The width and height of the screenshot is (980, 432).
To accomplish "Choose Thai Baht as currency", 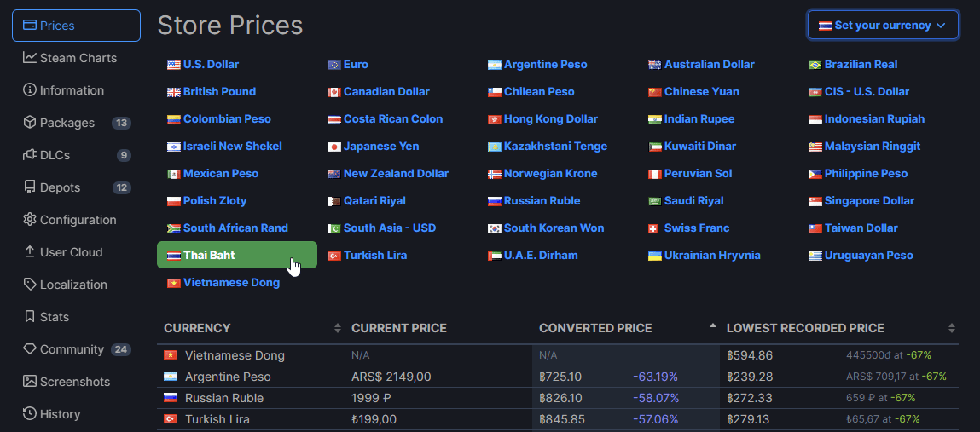I will click(x=237, y=256).
